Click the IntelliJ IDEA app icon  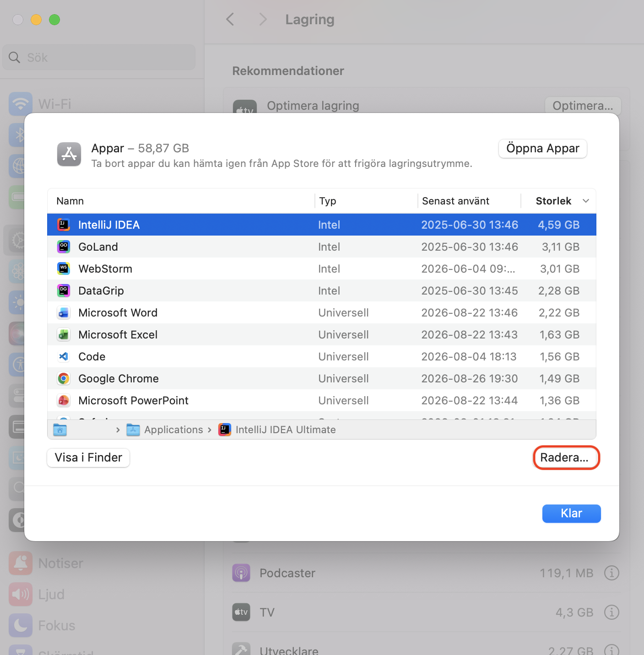(x=64, y=225)
